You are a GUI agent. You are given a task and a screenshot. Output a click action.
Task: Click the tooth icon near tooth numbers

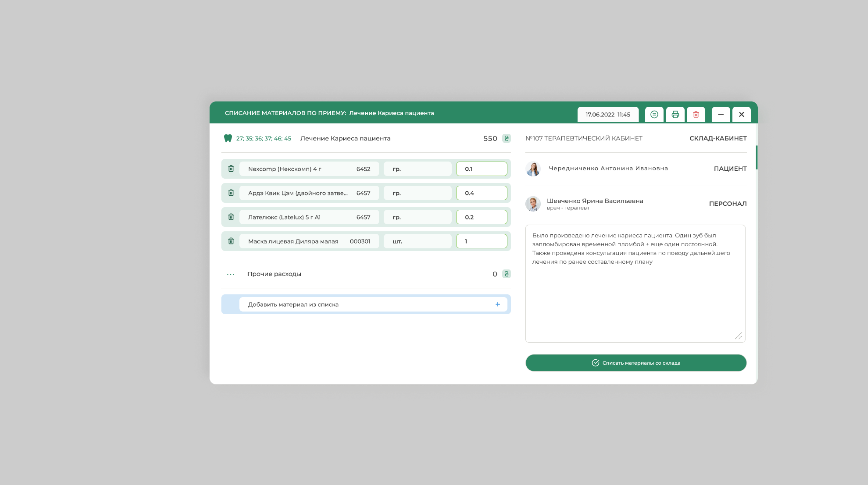(x=228, y=138)
